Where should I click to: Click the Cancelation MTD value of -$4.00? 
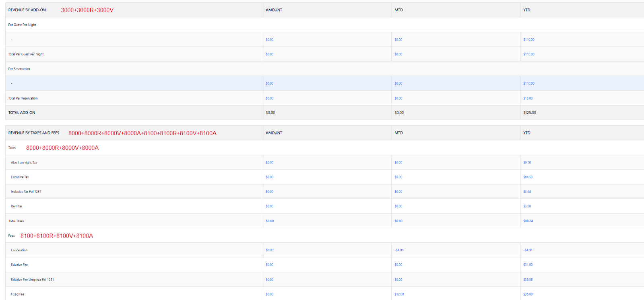[399, 250]
